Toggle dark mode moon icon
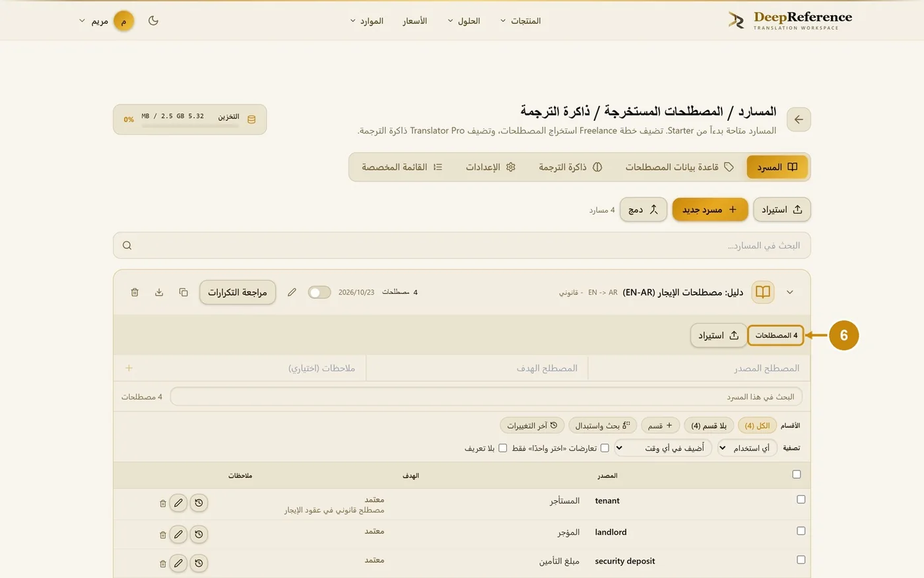Image resolution: width=924 pixels, height=578 pixels. point(153,20)
